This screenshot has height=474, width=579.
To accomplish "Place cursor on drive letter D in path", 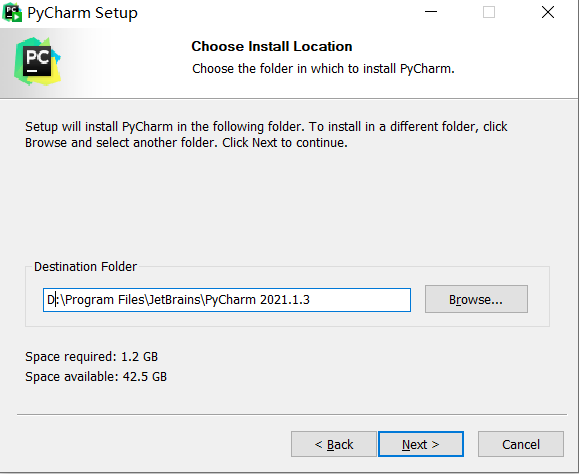I will pos(51,300).
